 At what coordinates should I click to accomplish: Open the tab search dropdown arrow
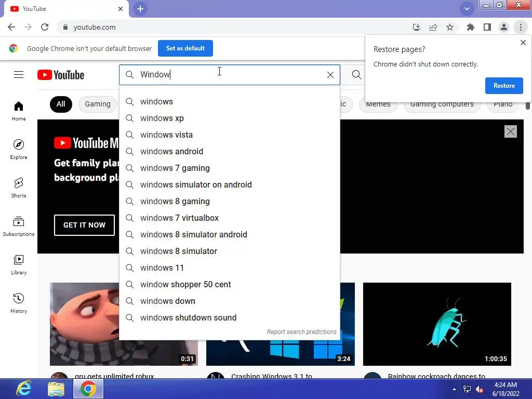[x=467, y=9]
